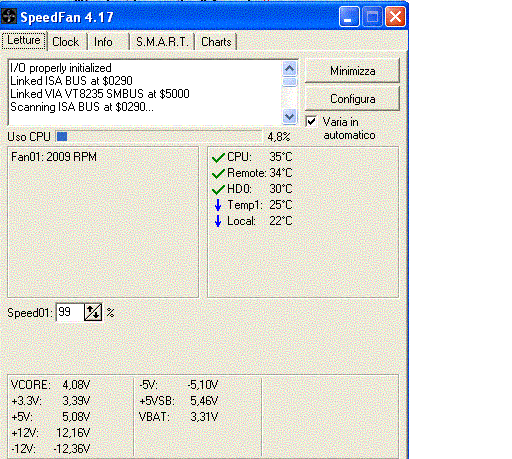Click the -12V -12,36V reading
Screen dimensions: 512x459
pyautogui.click(x=50, y=449)
